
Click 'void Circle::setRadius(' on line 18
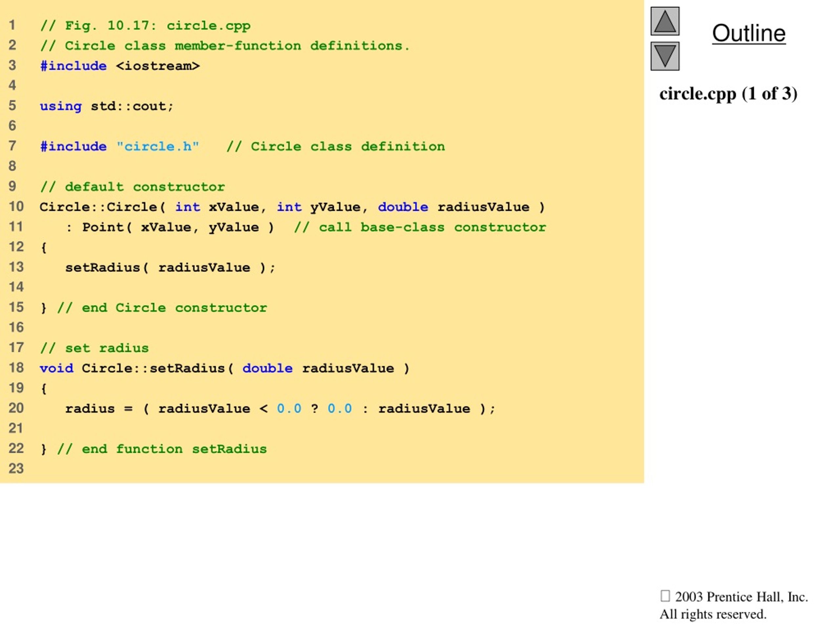137,368
